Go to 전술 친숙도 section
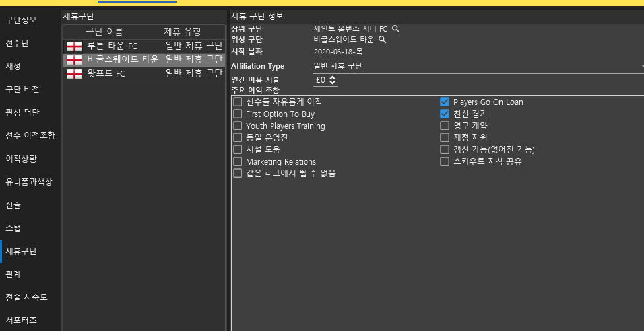The image size is (644, 331). 26,297
